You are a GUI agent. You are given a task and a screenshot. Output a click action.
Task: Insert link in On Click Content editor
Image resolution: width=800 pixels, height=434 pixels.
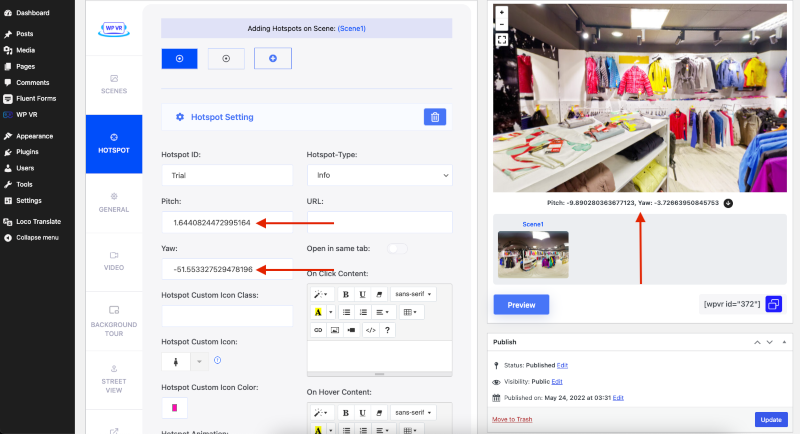[319, 329]
